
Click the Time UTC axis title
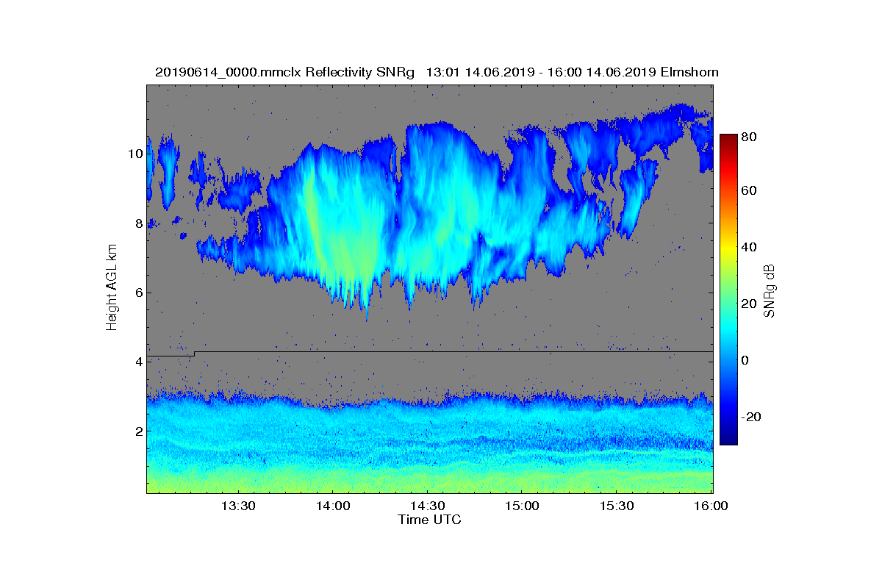[x=430, y=520]
